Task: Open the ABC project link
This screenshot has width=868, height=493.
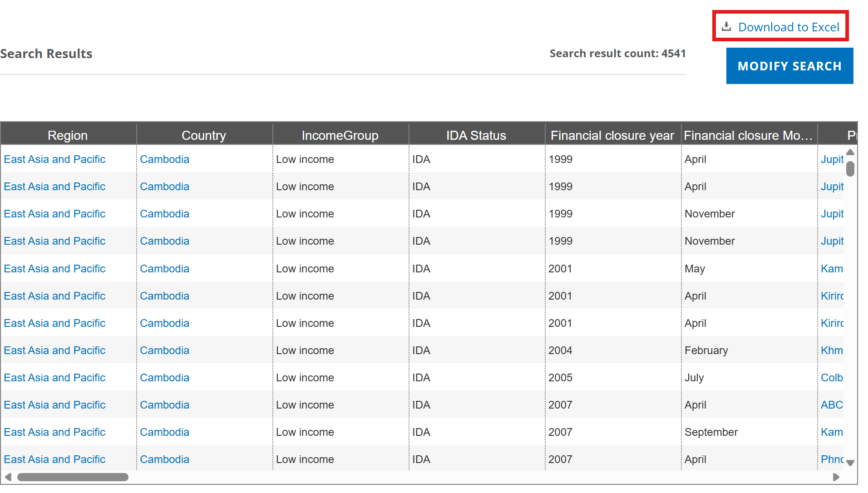Action: pyautogui.click(x=832, y=405)
